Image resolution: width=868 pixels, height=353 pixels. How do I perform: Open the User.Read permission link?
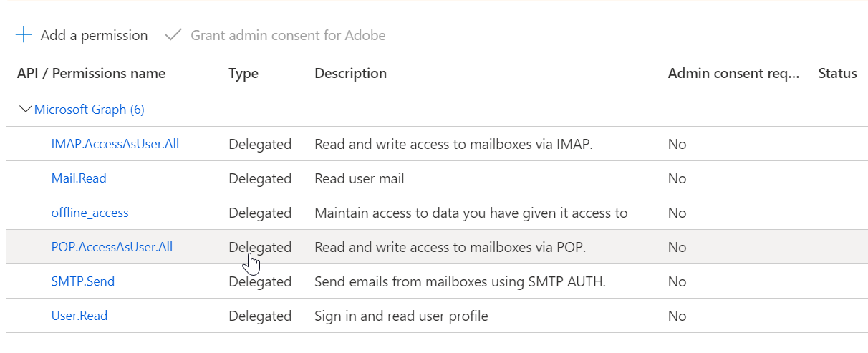pos(79,316)
